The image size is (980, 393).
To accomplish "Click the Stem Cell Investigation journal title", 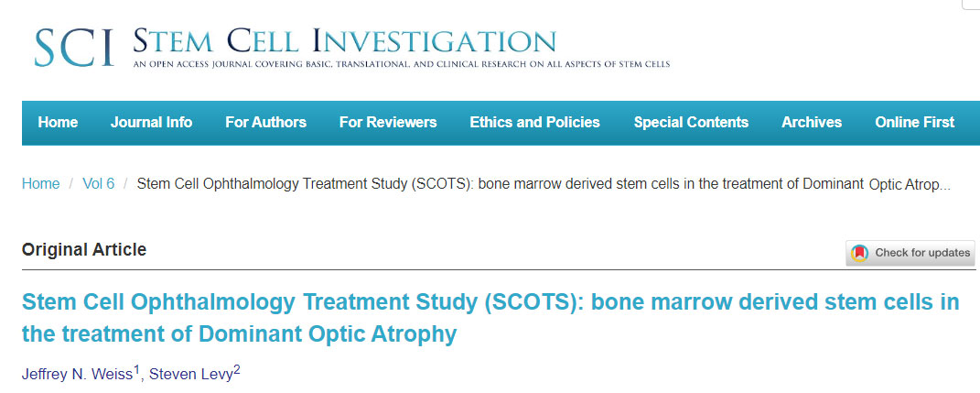I will click(344, 41).
